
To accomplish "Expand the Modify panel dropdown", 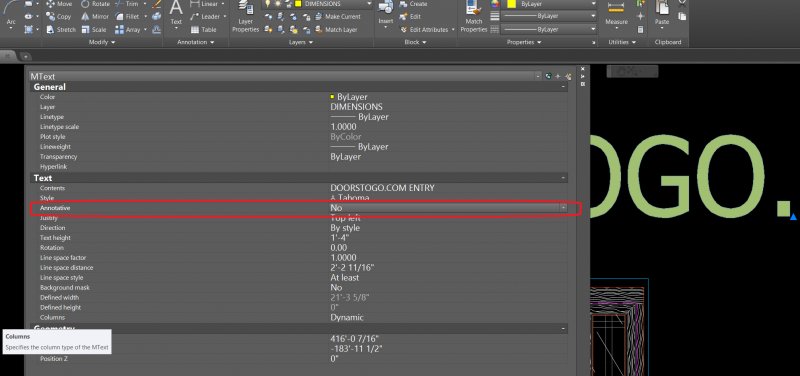I will point(102,42).
